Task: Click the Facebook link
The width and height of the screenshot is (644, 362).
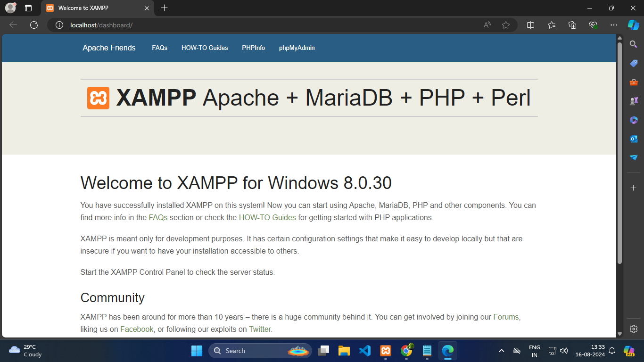Action: 137,329
